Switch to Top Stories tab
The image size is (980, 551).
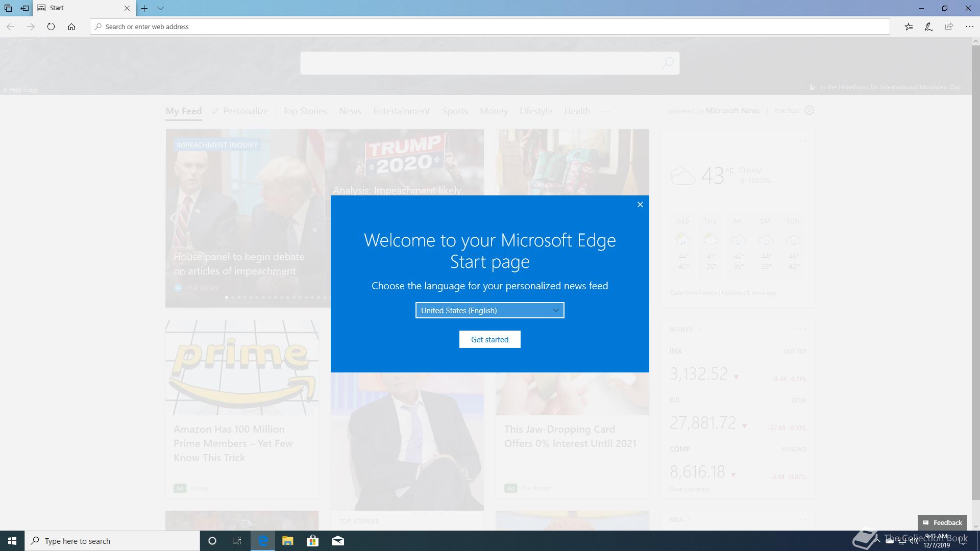click(x=305, y=111)
